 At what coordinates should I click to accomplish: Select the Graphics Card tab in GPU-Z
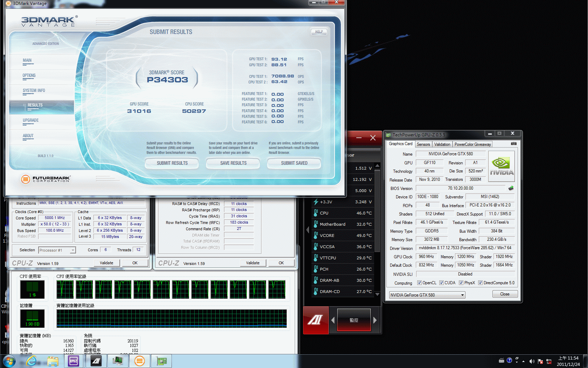(x=400, y=144)
